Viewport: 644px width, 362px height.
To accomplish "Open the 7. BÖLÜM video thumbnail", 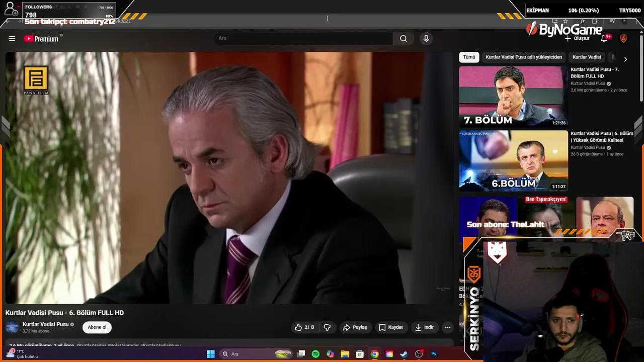I will click(x=513, y=97).
